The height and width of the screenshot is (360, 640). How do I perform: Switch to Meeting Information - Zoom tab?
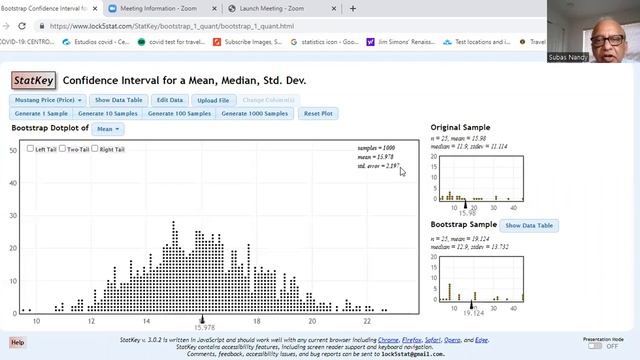click(x=158, y=8)
